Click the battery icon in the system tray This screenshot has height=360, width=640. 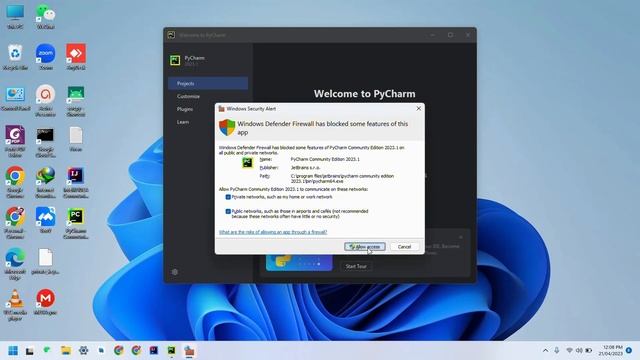589,351
